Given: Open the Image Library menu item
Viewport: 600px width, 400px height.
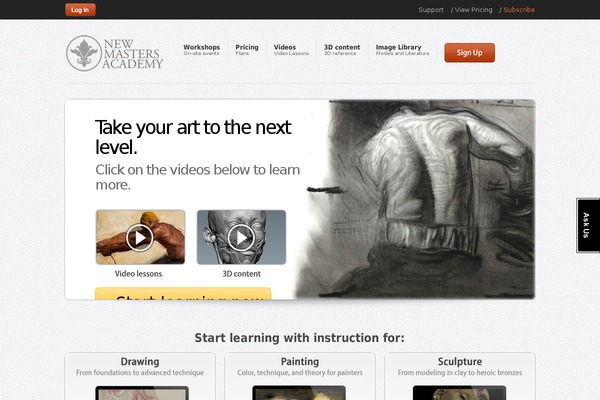Looking at the screenshot, I should [402, 50].
